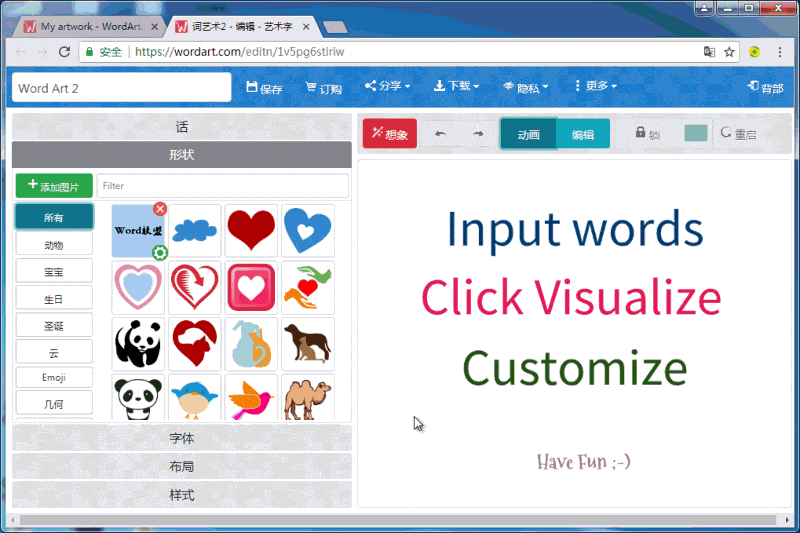Click the red 想象 visualize button
Image resolution: width=800 pixels, height=533 pixels.
pos(389,134)
